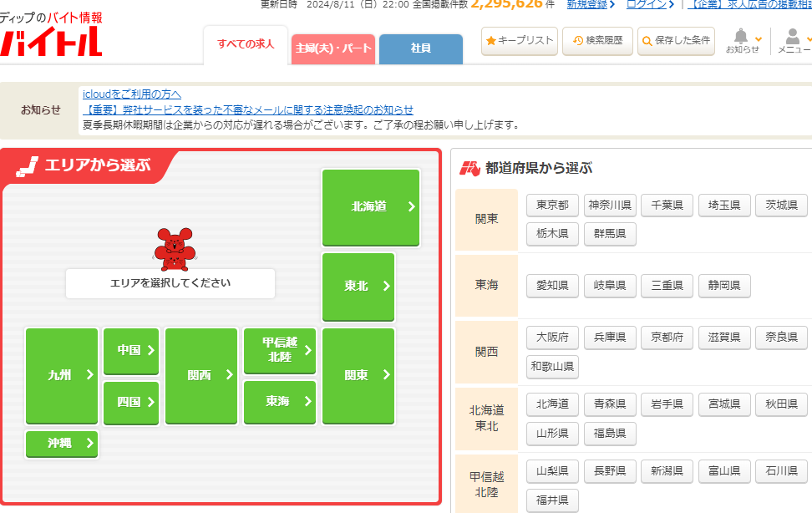Click the ログイン link

pos(649,4)
